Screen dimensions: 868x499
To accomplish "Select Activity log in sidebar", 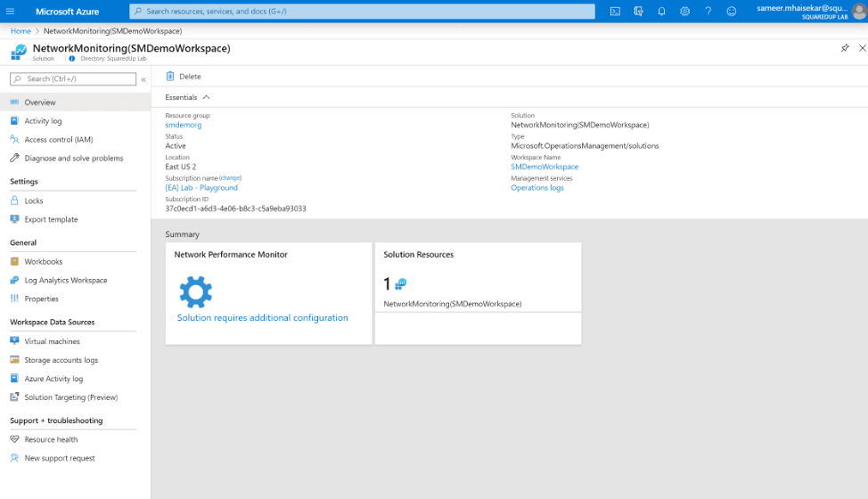I will click(43, 121).
